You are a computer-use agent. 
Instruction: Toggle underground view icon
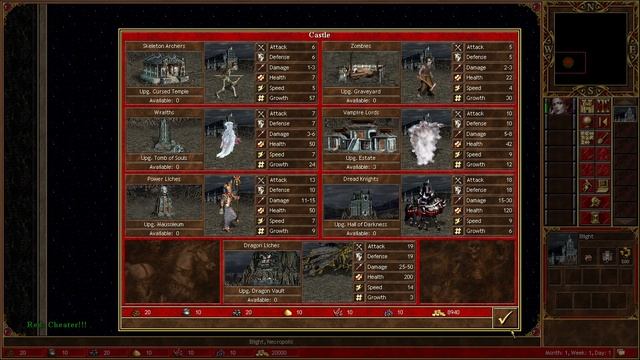click(603, 106)
